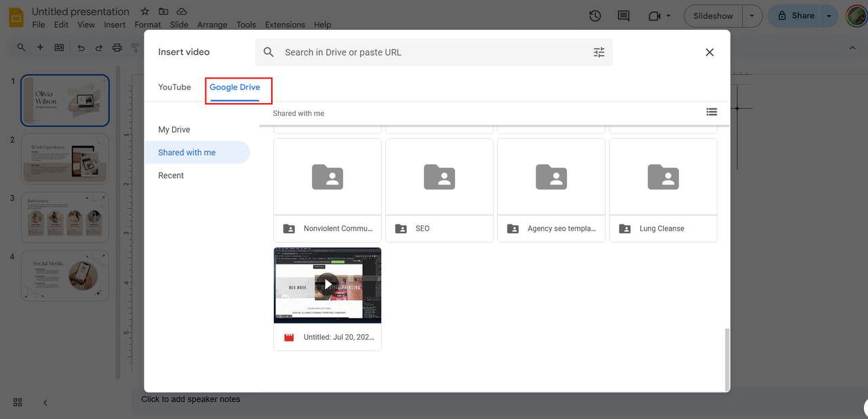Check the cloud document status icon
Viewport: 868px width, 419px height.
(x=182, y=12)
